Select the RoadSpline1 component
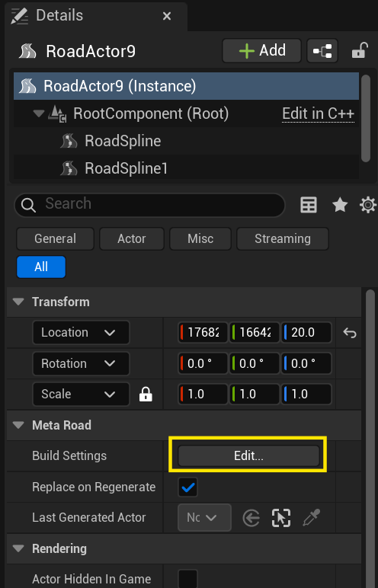The width and height of the screenshot is (378, 588). 126,168
